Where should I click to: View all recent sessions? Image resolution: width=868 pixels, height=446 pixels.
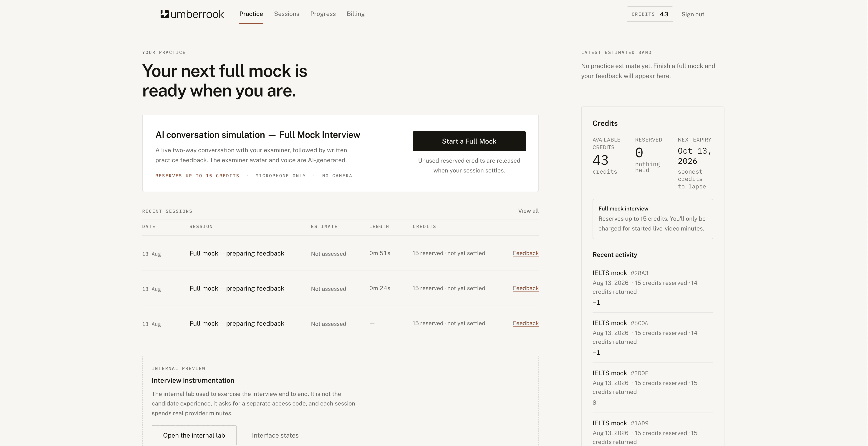pyautogui.click(x=528, y=211)
